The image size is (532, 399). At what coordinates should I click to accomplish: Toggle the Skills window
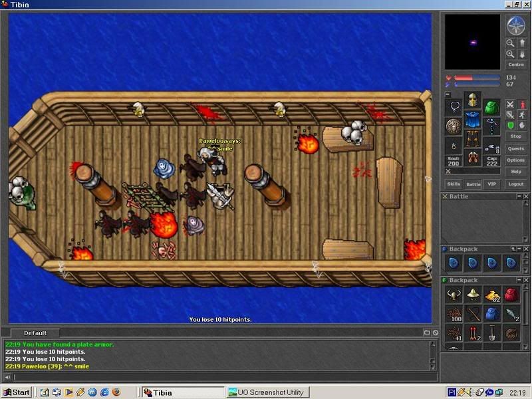(x=454, y=184)
